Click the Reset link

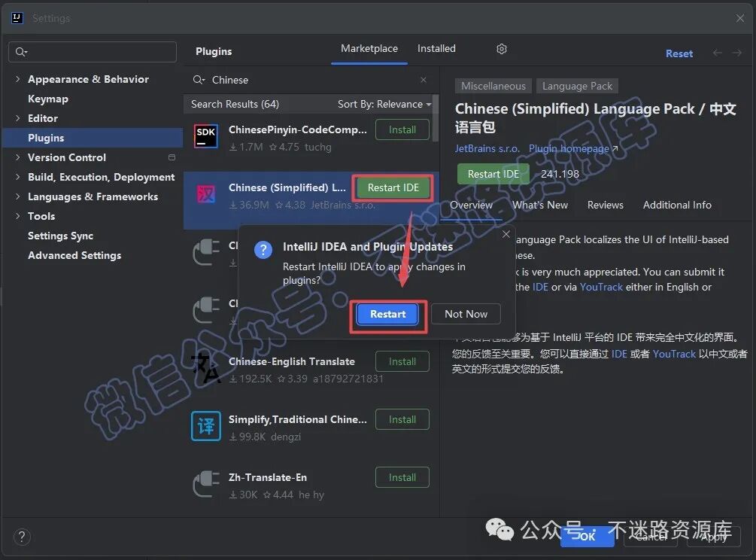pyautogui.click(x=679, y=53)
